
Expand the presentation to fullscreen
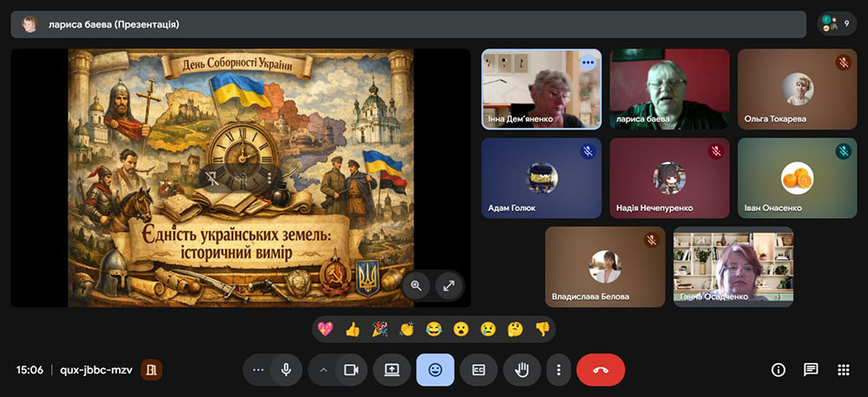point(449,285)
